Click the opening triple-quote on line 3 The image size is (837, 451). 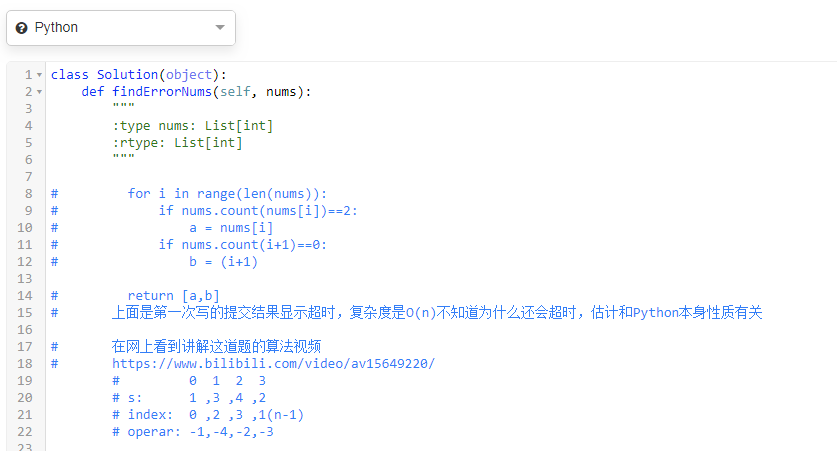click(x=123, y=107)
